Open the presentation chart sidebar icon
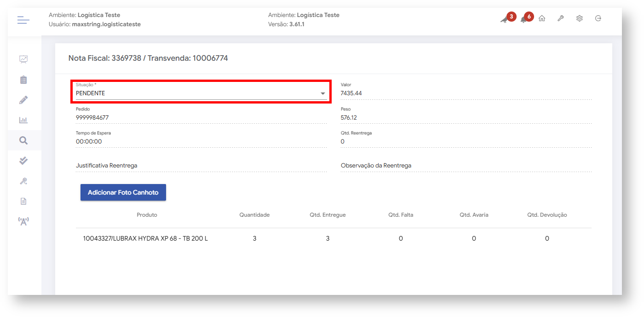Screen dimensions: 644x317 tap(23, 59)
